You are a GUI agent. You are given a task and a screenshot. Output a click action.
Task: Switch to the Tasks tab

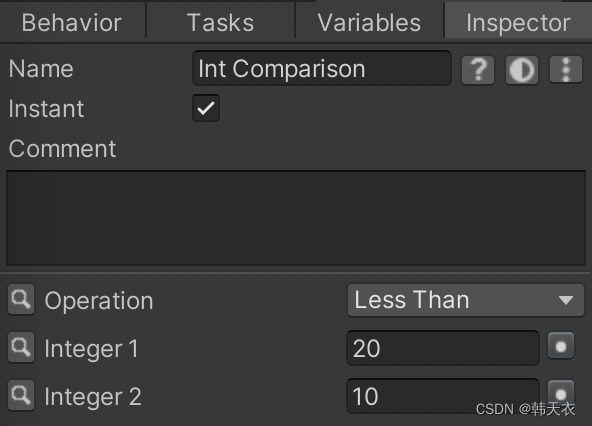click(220, 23)
